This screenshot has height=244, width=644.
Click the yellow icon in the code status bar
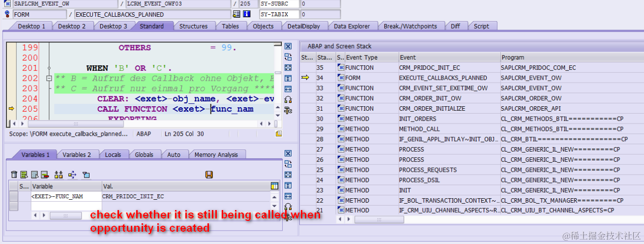(279, 134)
